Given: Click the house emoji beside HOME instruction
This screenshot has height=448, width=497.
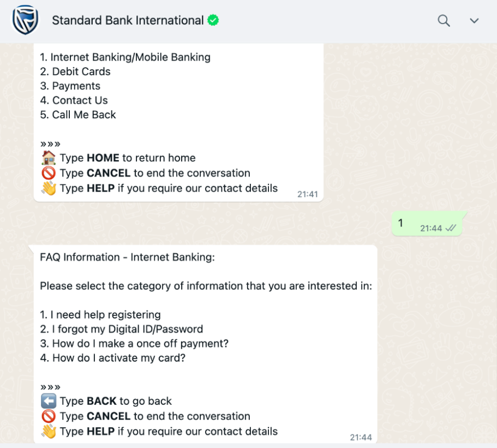Looking at the screenshot, I should (x=49, y=158).
